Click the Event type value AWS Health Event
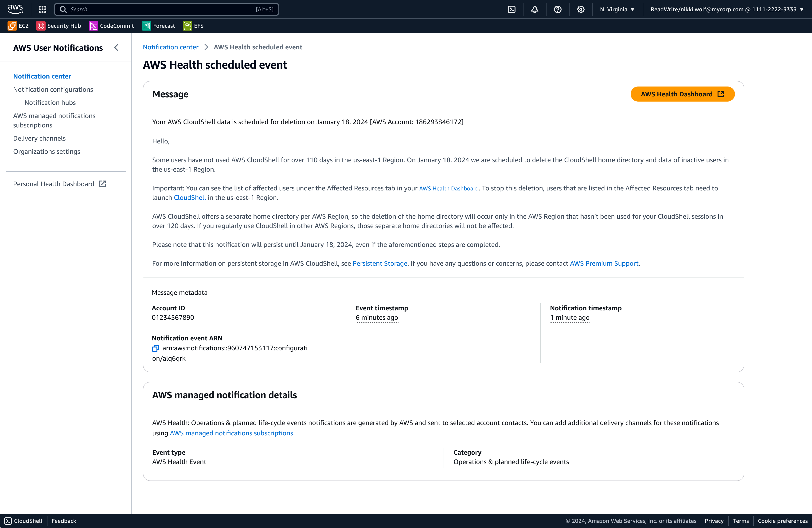 click(179, 462)
